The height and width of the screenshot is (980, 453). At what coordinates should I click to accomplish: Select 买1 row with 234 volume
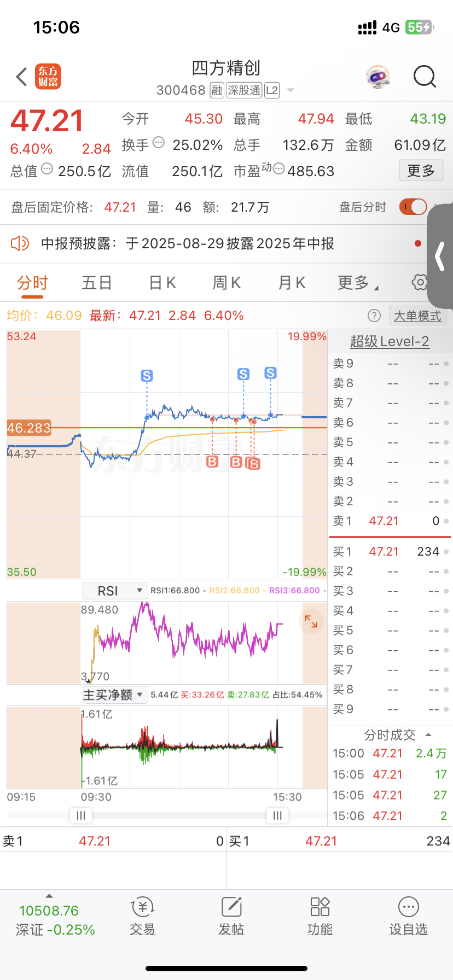point(390,551)
